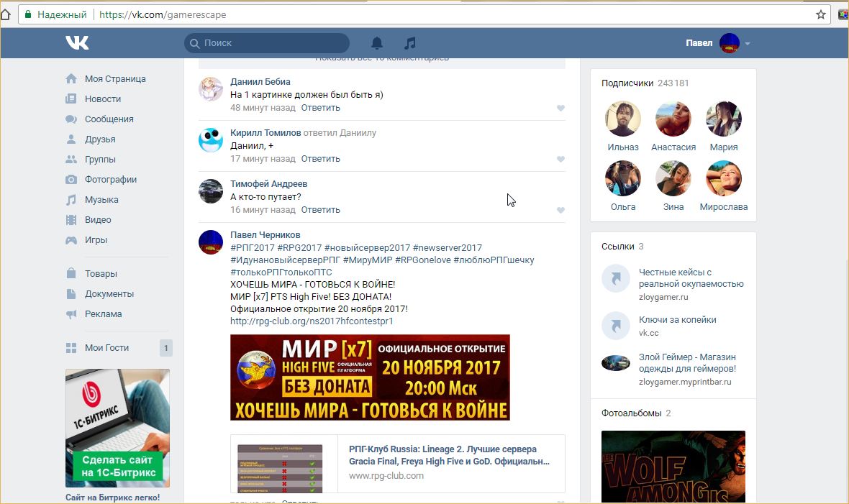Open Фотоальбомы section heading
Screen dimensions: 849x504
pos(631,413)
